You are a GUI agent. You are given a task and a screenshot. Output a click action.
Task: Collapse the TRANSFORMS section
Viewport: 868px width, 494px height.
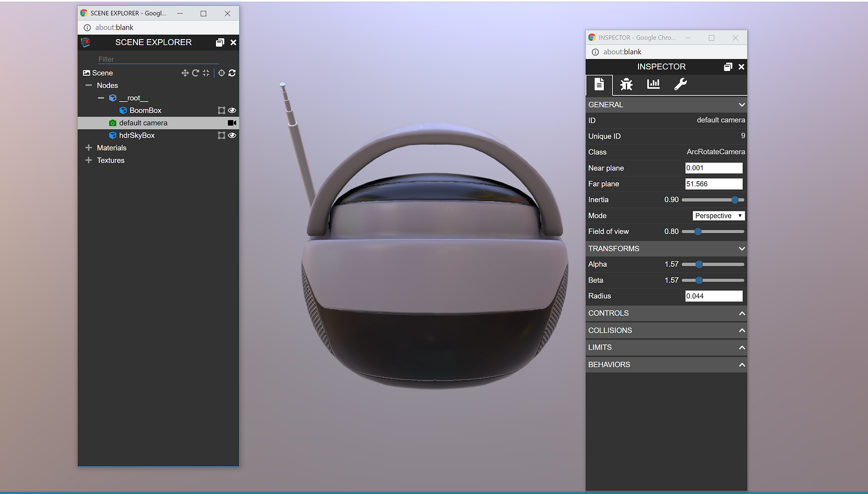(x=666, y=248)
